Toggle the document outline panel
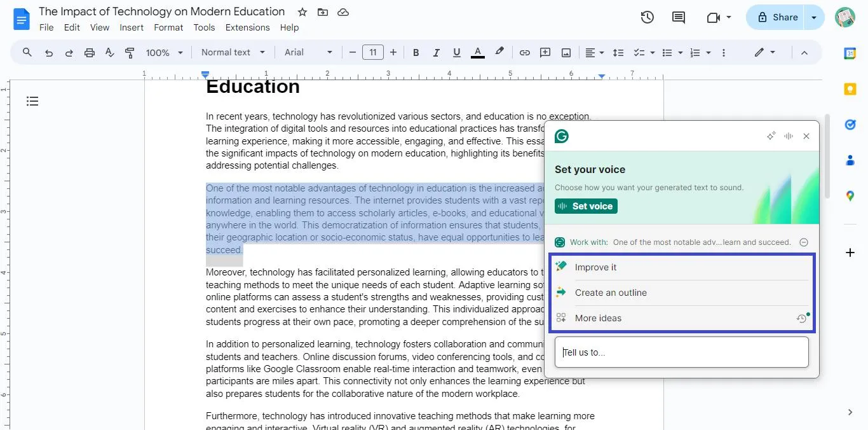The image size is (868, 430). point(32,101)
